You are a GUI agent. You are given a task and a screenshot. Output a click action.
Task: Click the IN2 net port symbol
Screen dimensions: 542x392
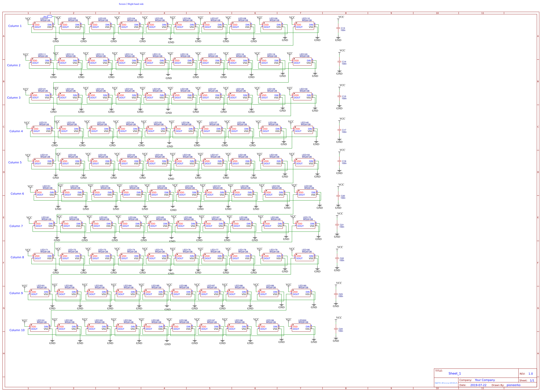click(x=50, y=16)
